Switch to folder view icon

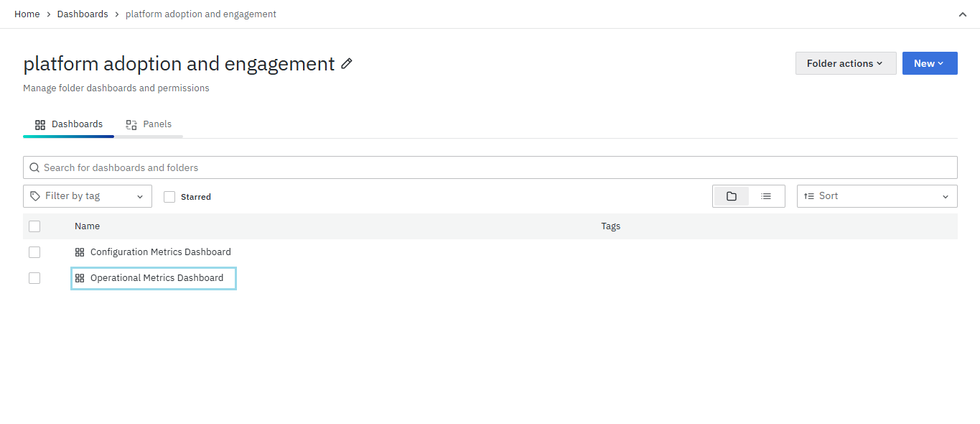[732, 196]
